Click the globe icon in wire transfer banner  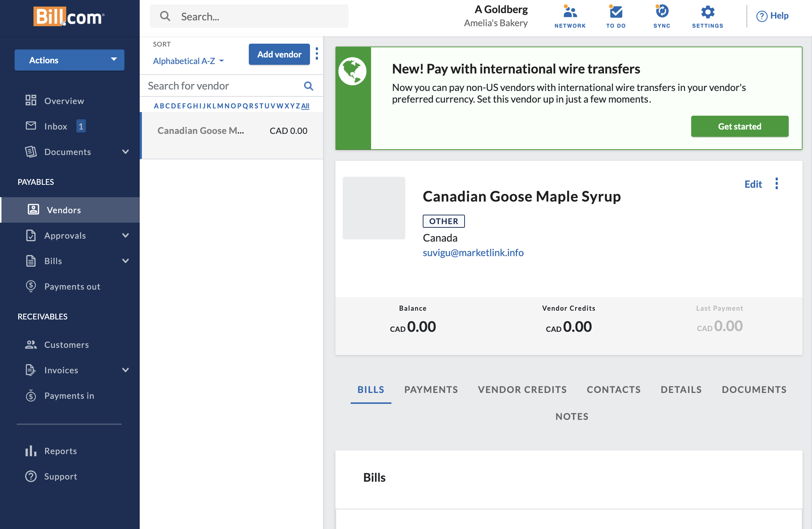353,71
